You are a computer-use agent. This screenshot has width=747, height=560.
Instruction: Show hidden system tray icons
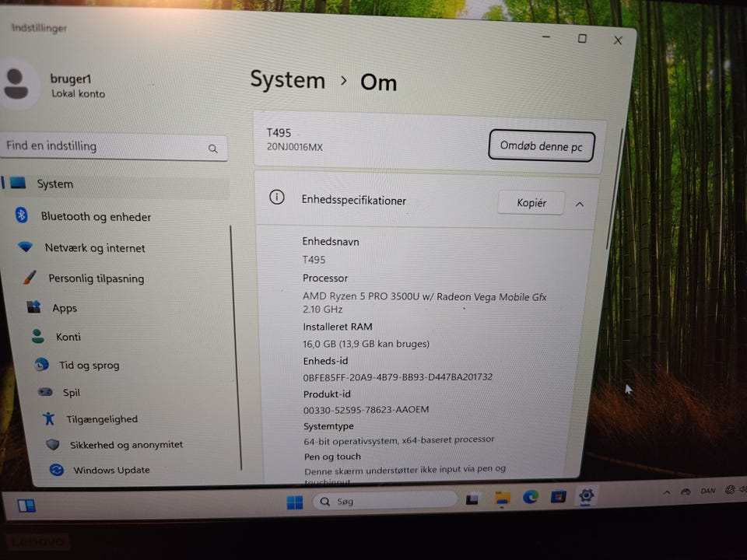[667, 492]
